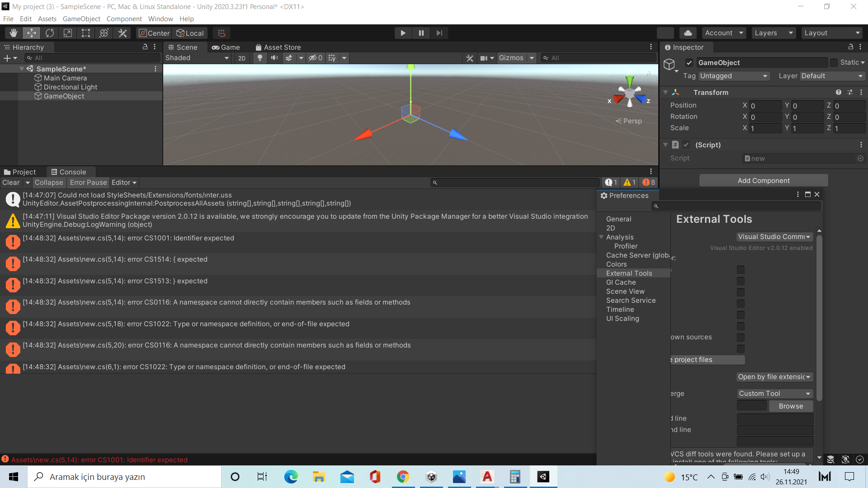This screenshot has width=868, height=488.
Task: Select the Hand tool in toolbar
Action: (14, 33)
